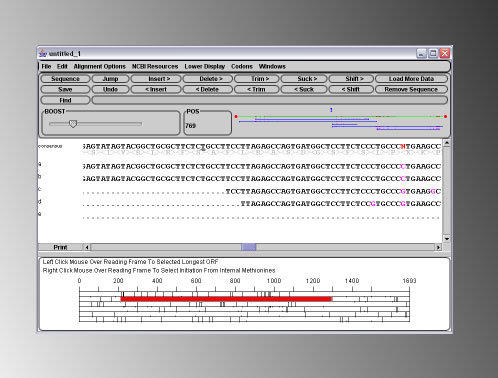
Task: Click the Trim > button
Action: 257,79
